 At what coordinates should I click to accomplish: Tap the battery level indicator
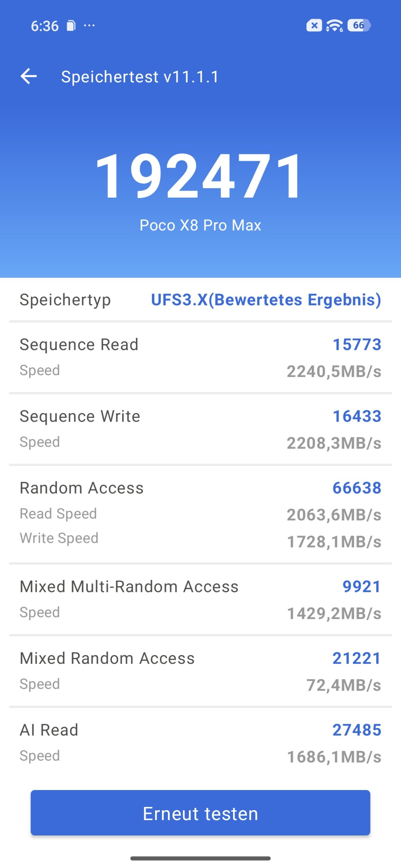[x=359, y=25]
